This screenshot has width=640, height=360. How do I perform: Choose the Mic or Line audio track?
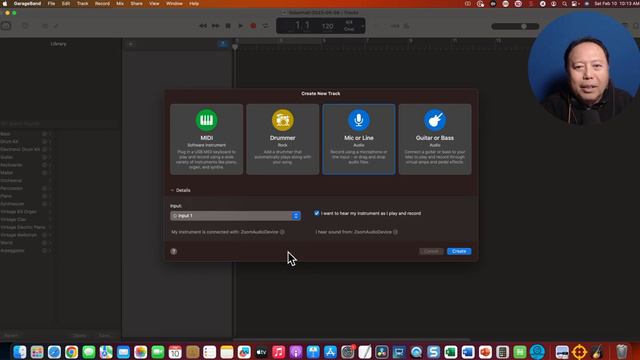359,139
